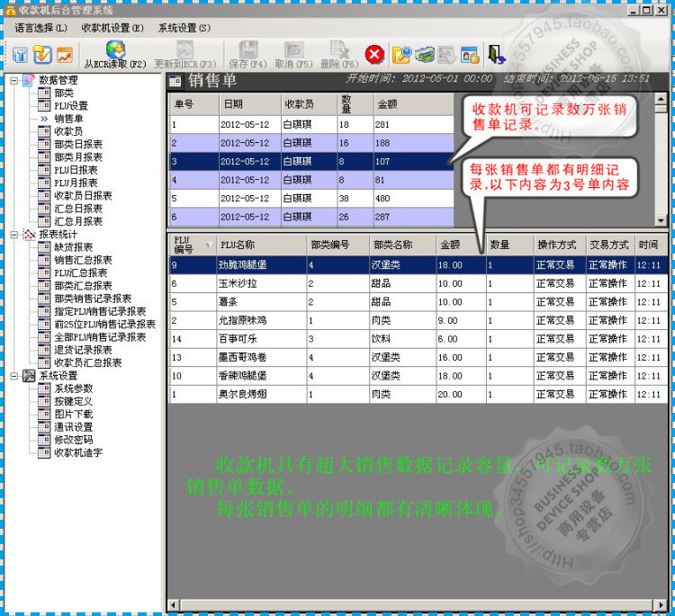
Task: Collapse the 报表统计 tree node
Action: pos(13,235)
